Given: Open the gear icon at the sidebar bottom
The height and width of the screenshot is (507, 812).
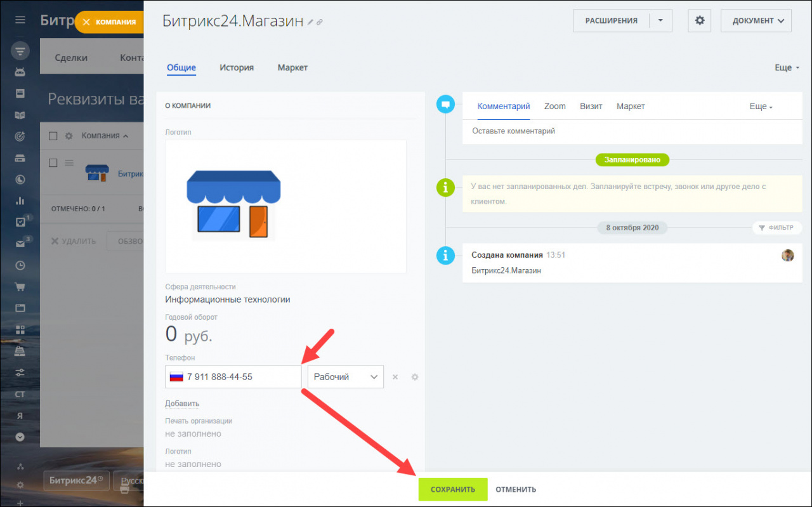Looking at the screenshot, I should (20, 485).
